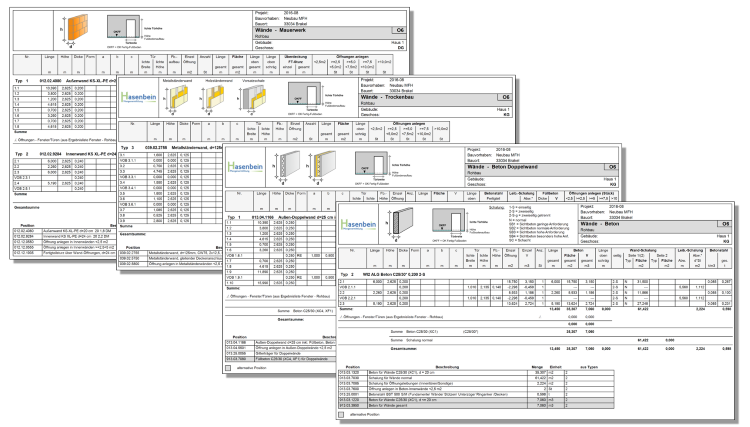
Task: Click the Vorsatzschale wall illustration
Action: click(253, 99)
